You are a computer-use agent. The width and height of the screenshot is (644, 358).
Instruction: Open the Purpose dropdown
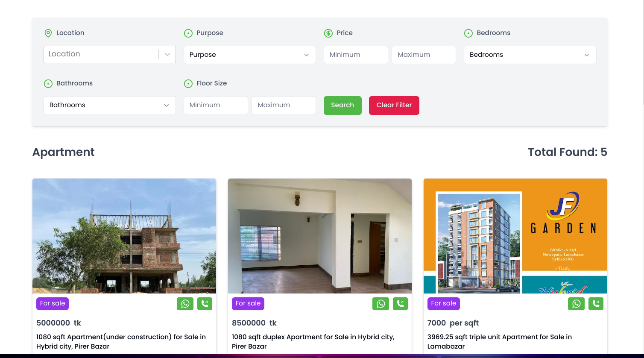point(249,55)
